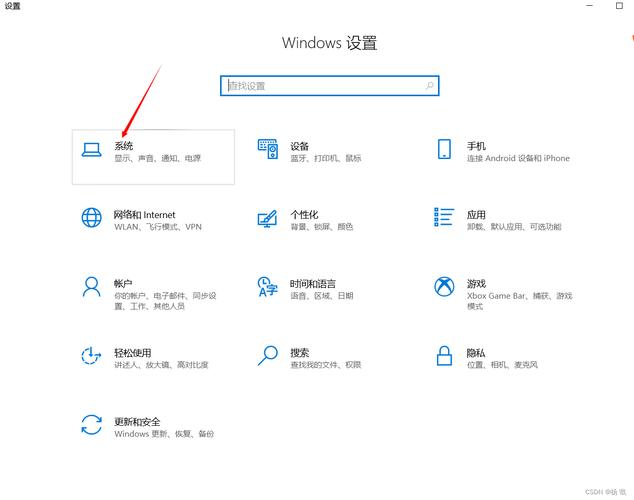Open the 搜索 magnifier category icon
This screenshot has height=500, width=634.
[268, 356]
